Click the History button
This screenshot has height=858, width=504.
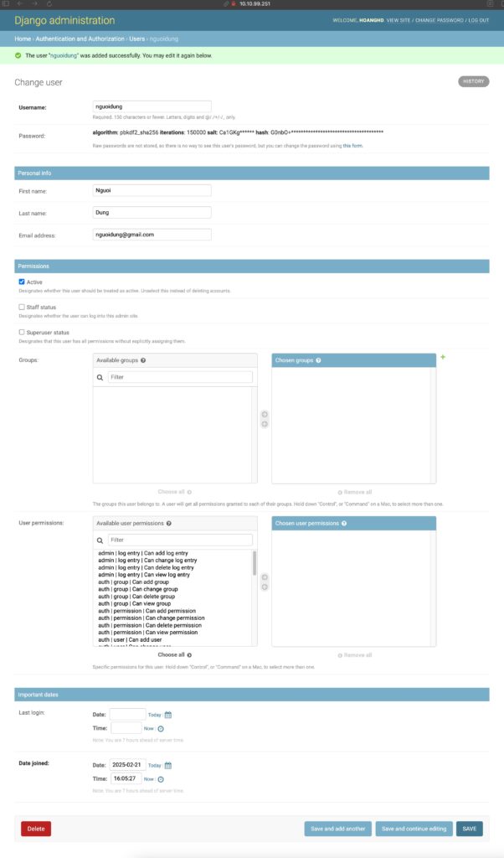(x=473, y=81)
